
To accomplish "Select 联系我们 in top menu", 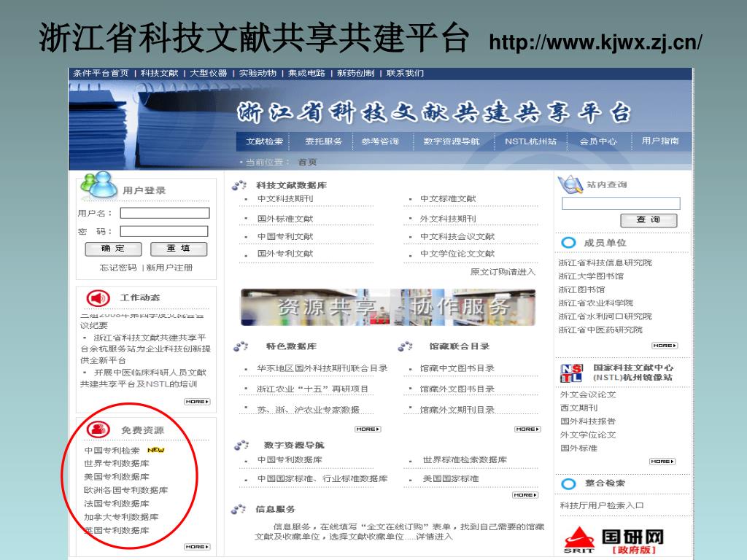I will click(405, 74).
